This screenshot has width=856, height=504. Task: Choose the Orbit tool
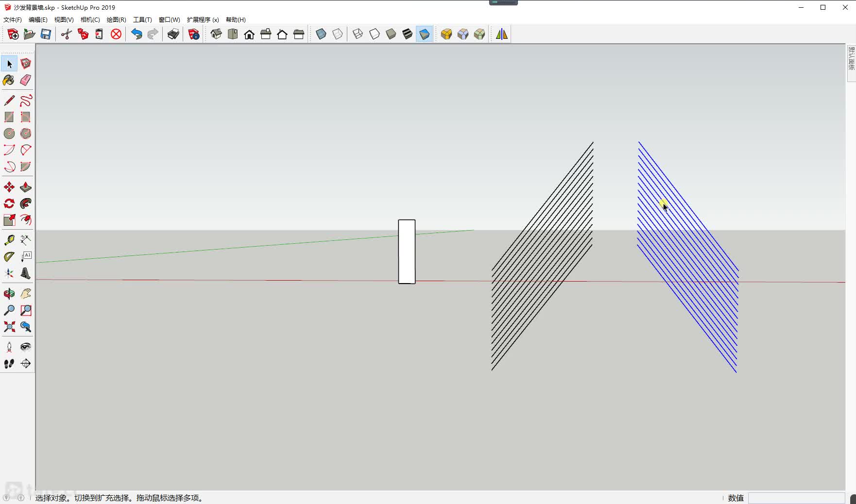9,294
